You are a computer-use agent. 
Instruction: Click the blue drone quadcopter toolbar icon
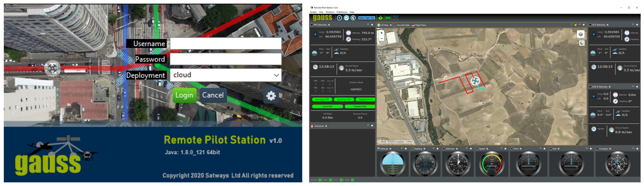pos(395,18)
